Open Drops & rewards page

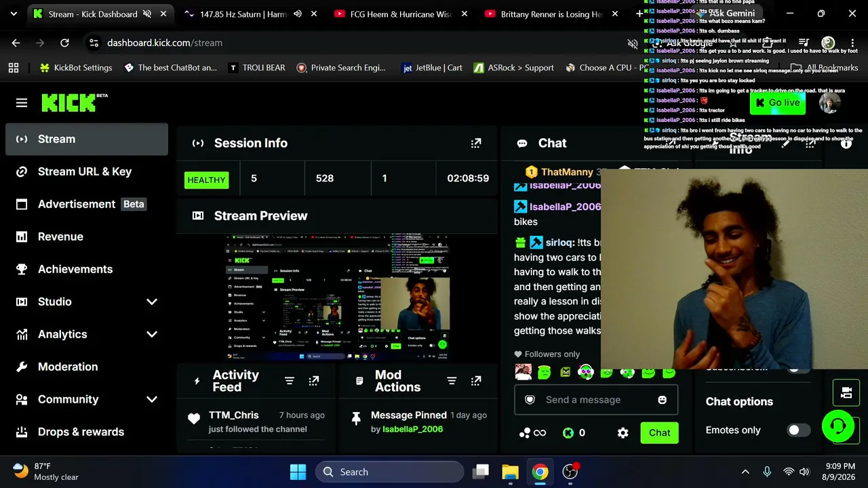[x=87, y=432]
